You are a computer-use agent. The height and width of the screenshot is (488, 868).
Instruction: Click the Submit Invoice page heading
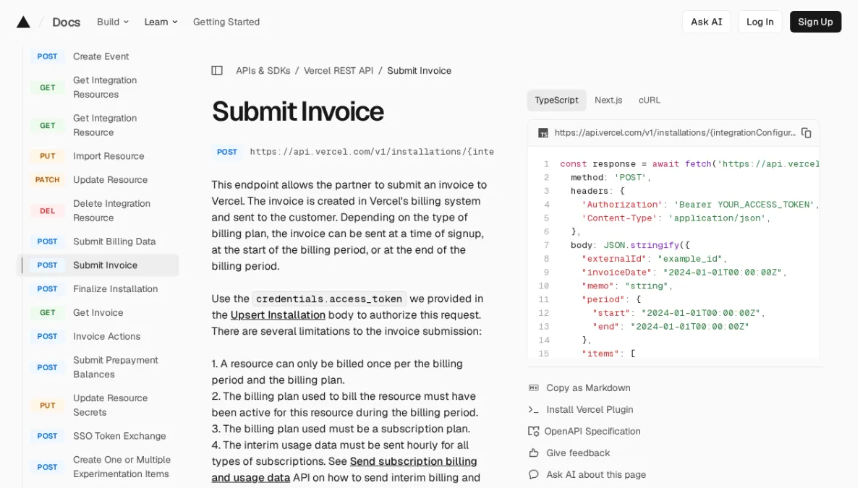tap(297, 111)
